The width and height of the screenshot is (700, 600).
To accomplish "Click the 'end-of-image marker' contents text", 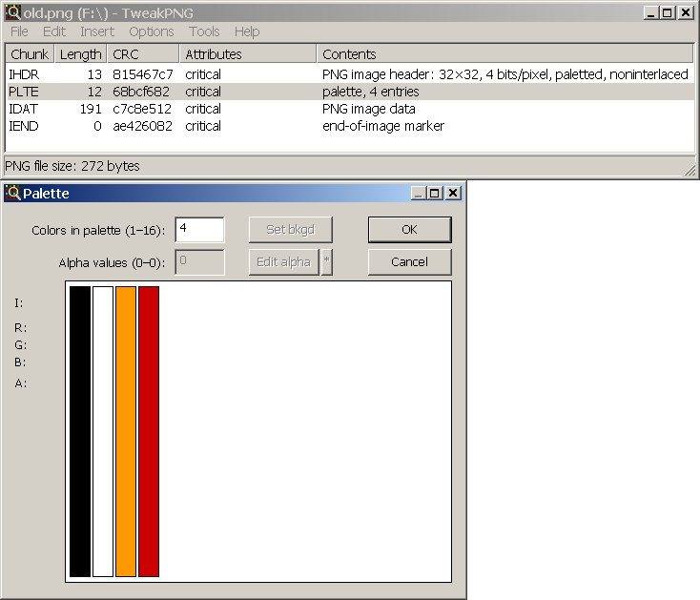I will click(x=383, y=126).
